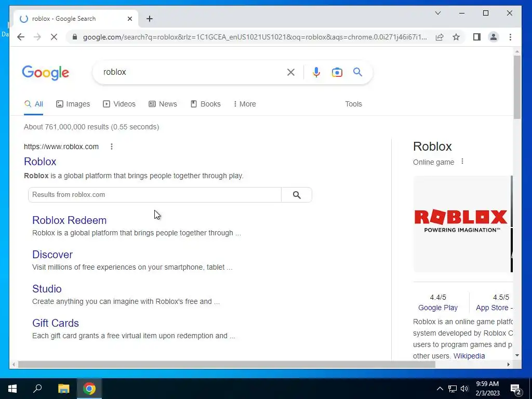
Task: Open Windows taskbar search
Action: click(37, 389)
